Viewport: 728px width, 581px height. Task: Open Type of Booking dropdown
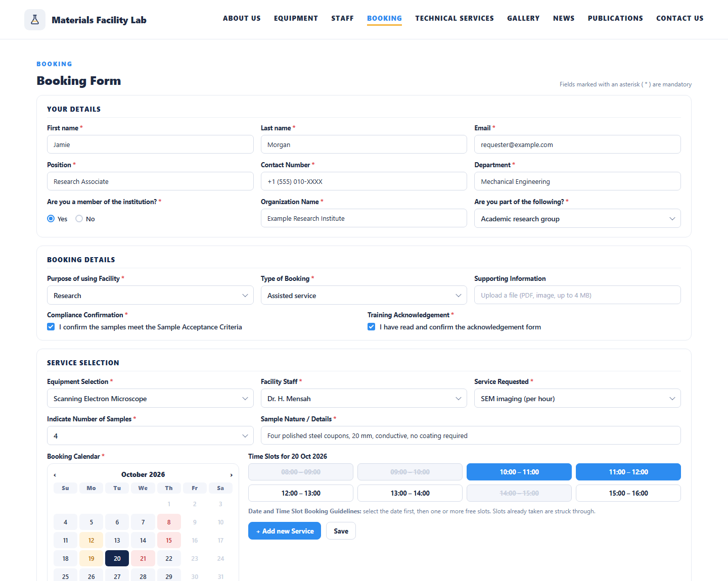pos(364,296)
